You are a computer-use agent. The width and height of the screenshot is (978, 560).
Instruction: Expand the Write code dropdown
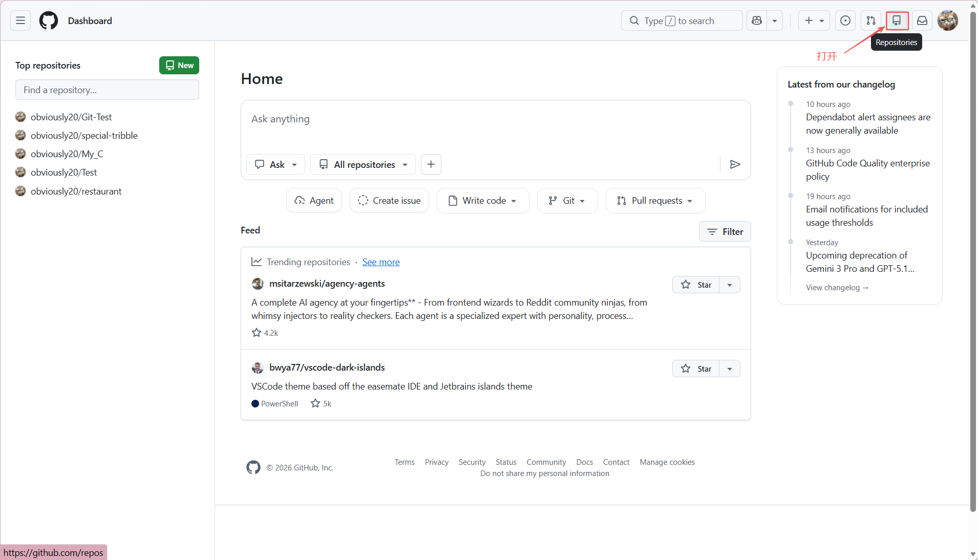coord(482,201)
